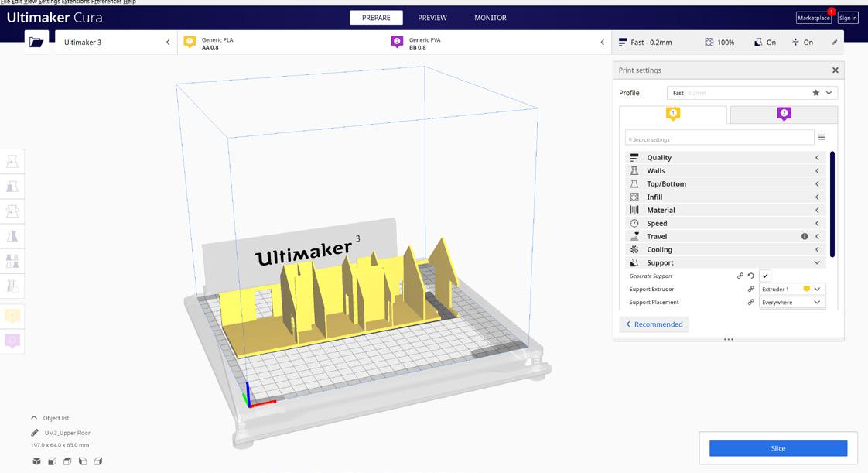Image resolution: width=868 pixels, height=473 pixels.
Task: Click the Sign in button
Action: point(848,19)
